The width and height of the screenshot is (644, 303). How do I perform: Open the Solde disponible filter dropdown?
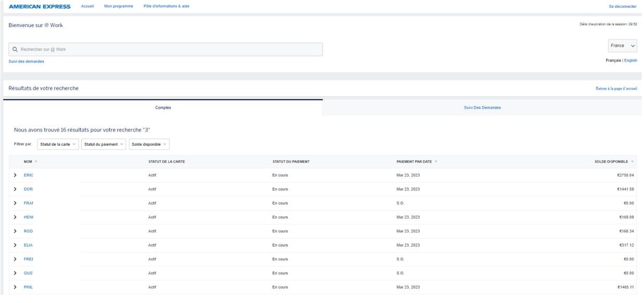(149, 144)
